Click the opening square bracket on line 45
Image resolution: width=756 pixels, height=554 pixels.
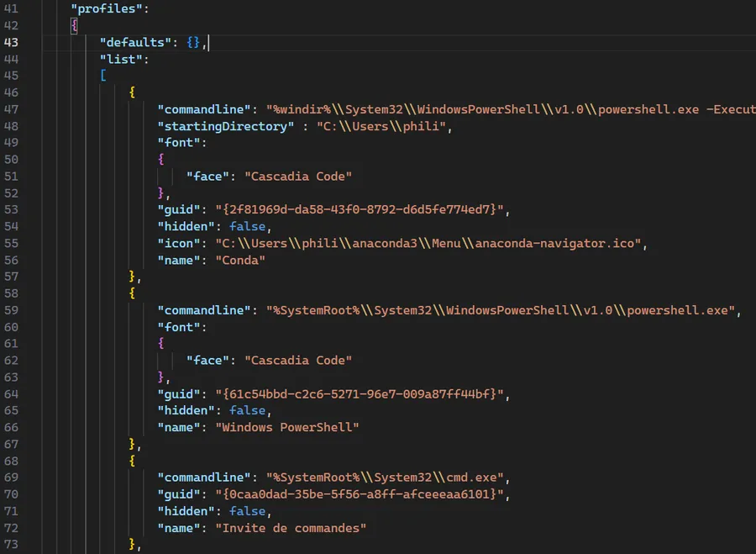point(103,76)
